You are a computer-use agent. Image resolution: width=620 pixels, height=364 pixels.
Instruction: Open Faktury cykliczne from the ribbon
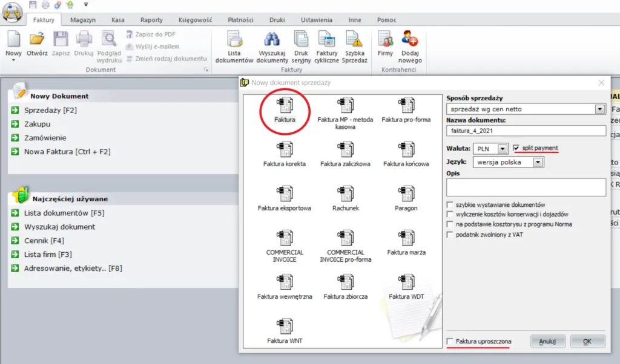(326, 41)
